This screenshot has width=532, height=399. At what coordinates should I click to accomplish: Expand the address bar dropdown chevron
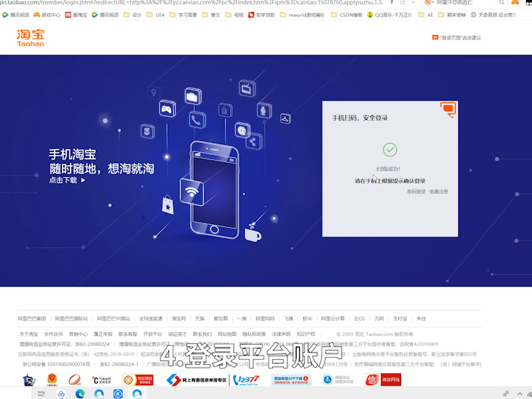point(413,3)
